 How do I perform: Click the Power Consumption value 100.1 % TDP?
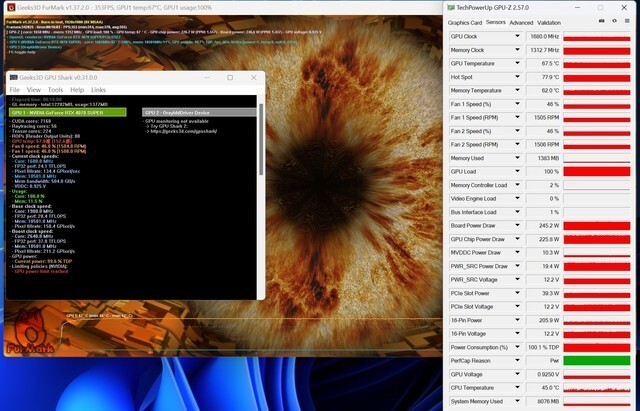click(x=544, y=347)
